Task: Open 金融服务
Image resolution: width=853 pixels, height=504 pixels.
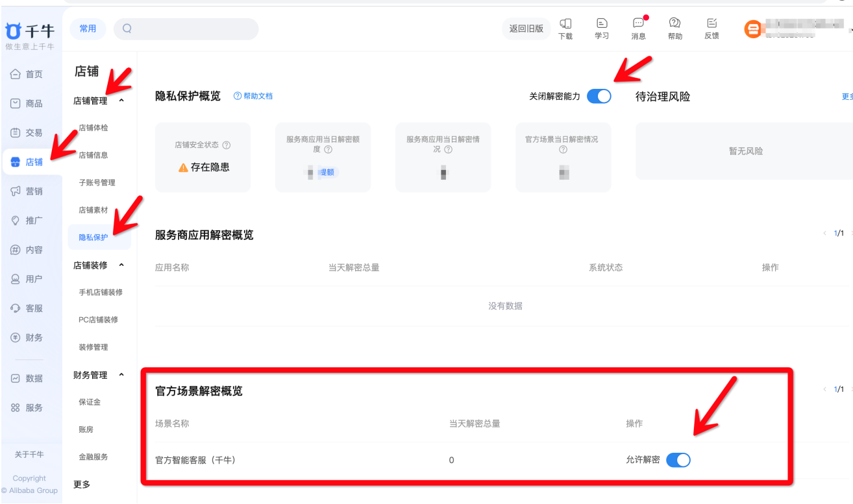Action: tap(93, 457)
